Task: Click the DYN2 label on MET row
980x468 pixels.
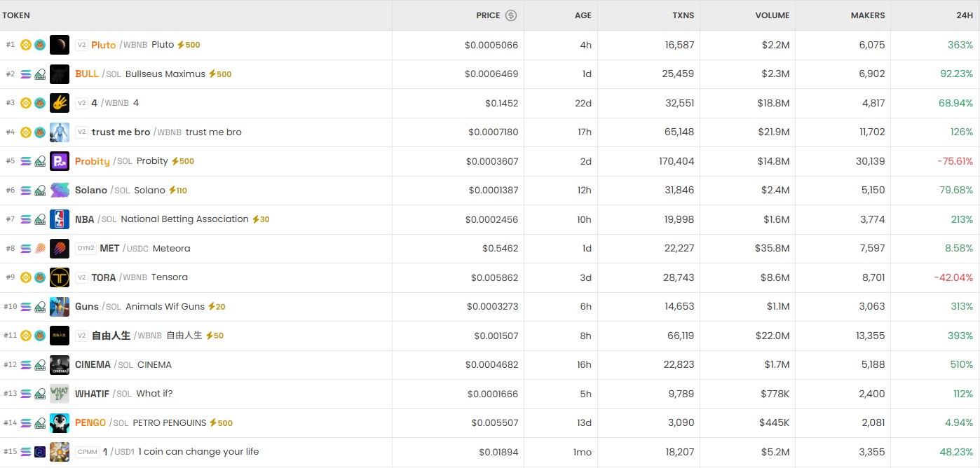Action: point(86,249)
